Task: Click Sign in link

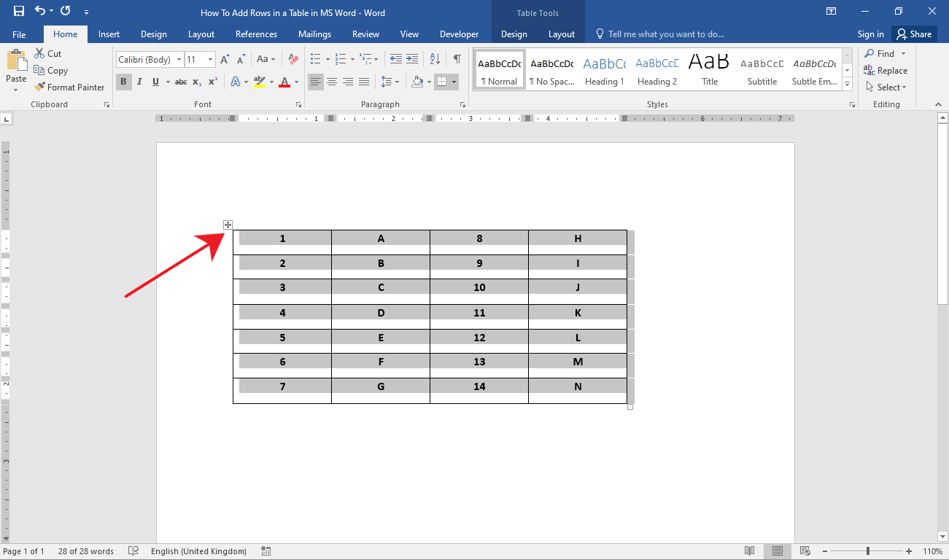Action: pos(871,34)
